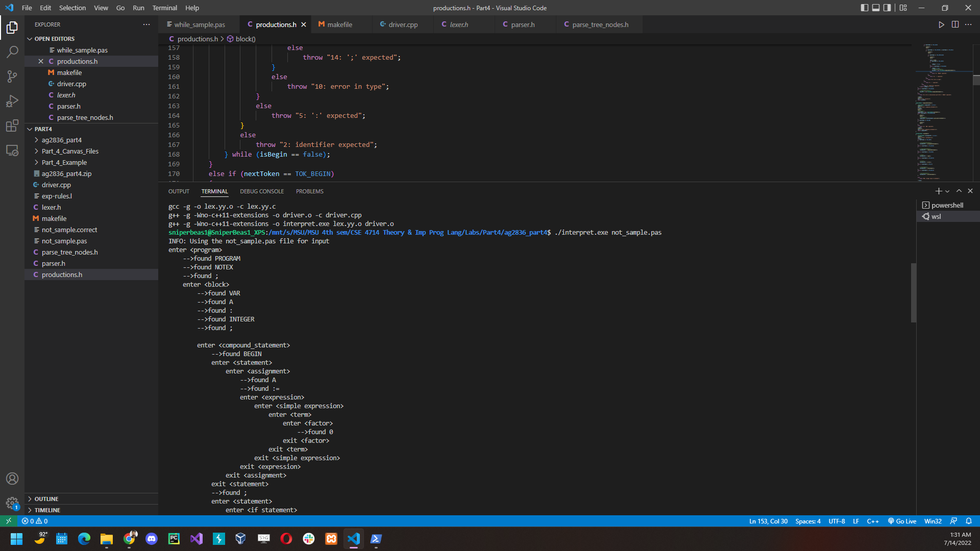Expand the ag2836_part4 folder
The image size is (980, 551).
(61, 140)
